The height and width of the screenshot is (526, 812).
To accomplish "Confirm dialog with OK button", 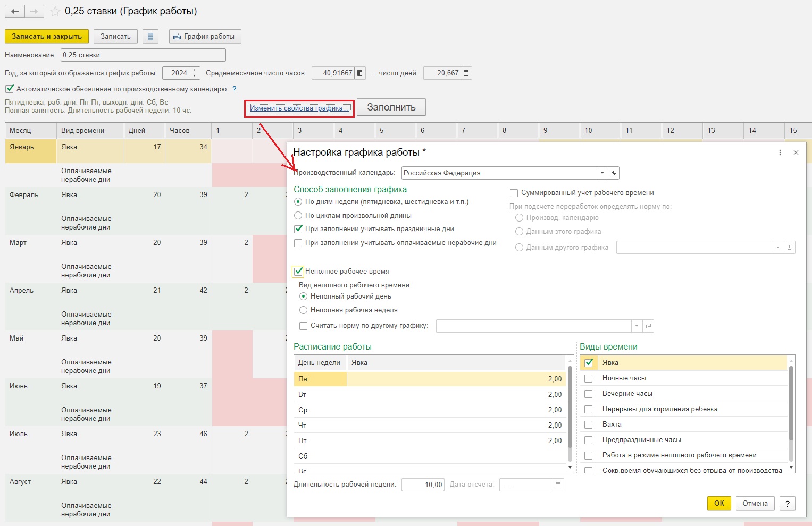I will (x=719, y=503).
